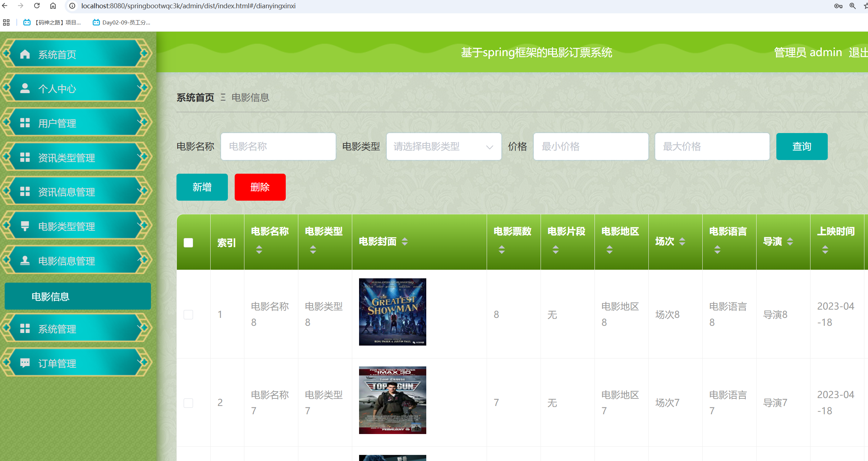This screenshot has width=868, height=461.
Task: Sort by 电影封面 column arrows
Action: [405, 241]
